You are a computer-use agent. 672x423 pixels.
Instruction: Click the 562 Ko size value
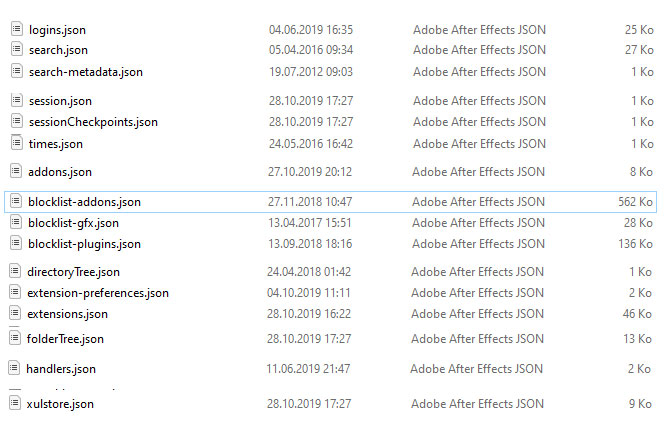click(x=635, y=201)
